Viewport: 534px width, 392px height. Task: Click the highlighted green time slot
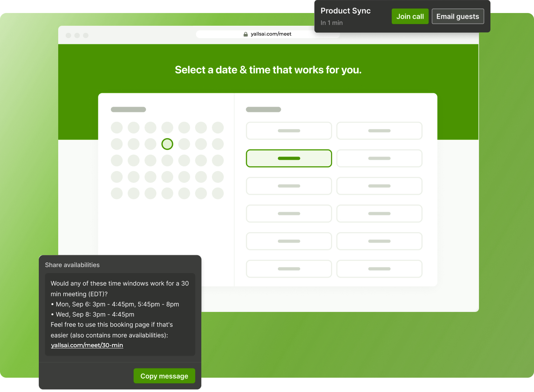click(289, 158)
